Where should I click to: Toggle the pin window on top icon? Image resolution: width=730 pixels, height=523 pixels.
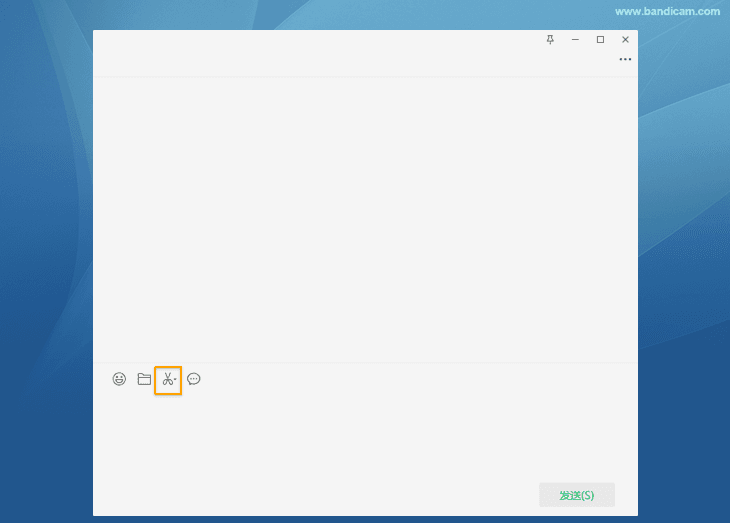(x=550, y=39)
